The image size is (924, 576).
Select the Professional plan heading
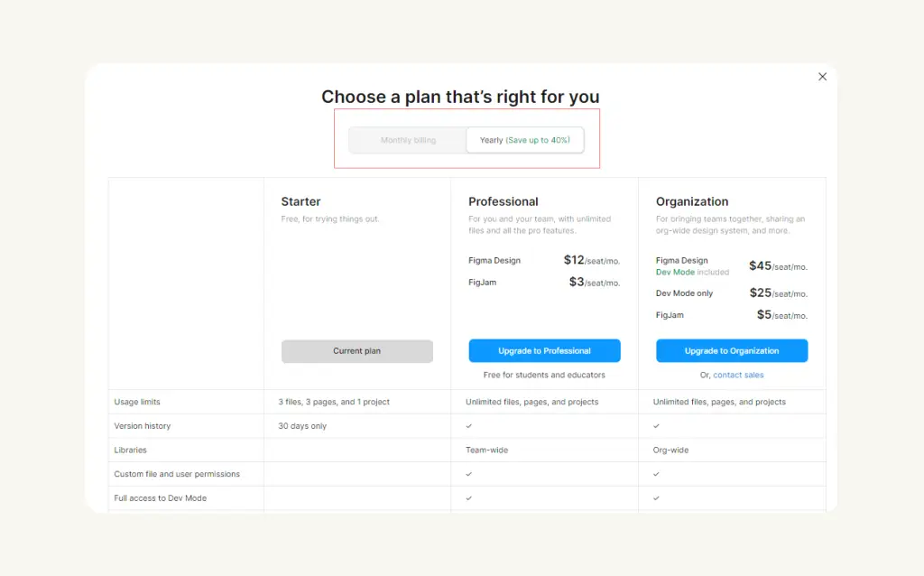coord(503,201)
